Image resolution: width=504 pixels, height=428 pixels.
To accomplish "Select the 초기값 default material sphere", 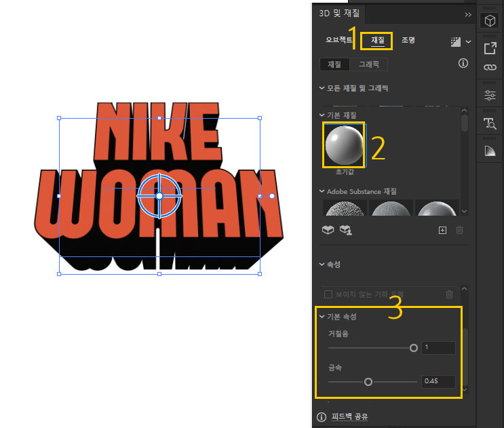I will [344, 145].
